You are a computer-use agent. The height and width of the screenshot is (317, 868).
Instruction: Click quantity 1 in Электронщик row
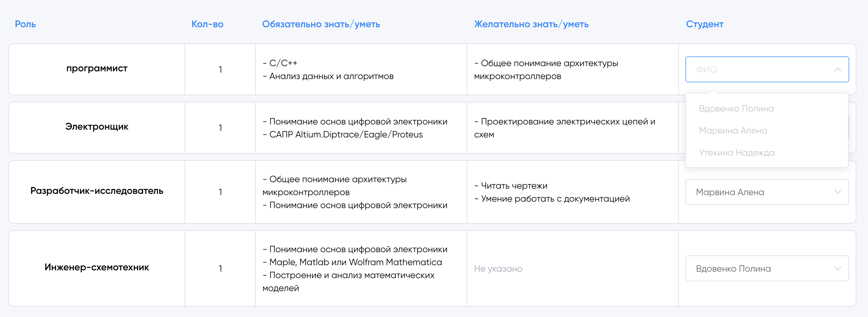coord(220,128)
